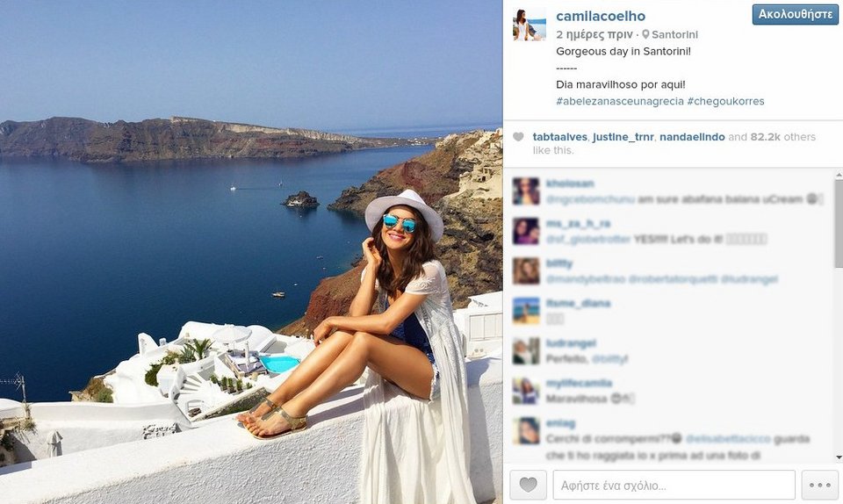Open the Santorini location link
Viewport: 843px width, 504px height.
point(674,34)
